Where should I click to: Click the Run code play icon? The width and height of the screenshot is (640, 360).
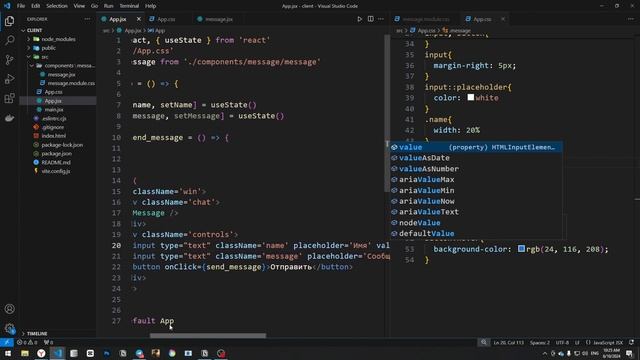coord(360,19)
